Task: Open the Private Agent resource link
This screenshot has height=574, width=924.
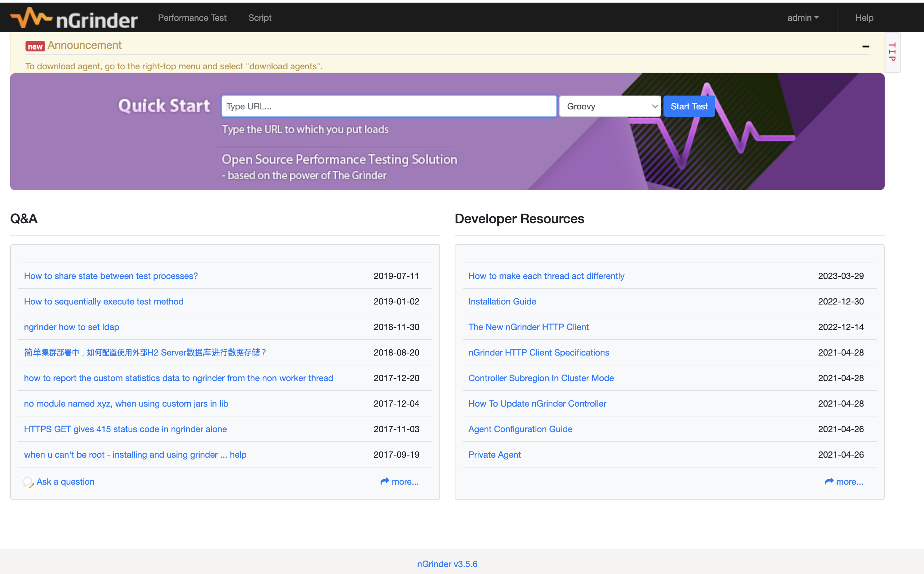Action: [494, 454]
